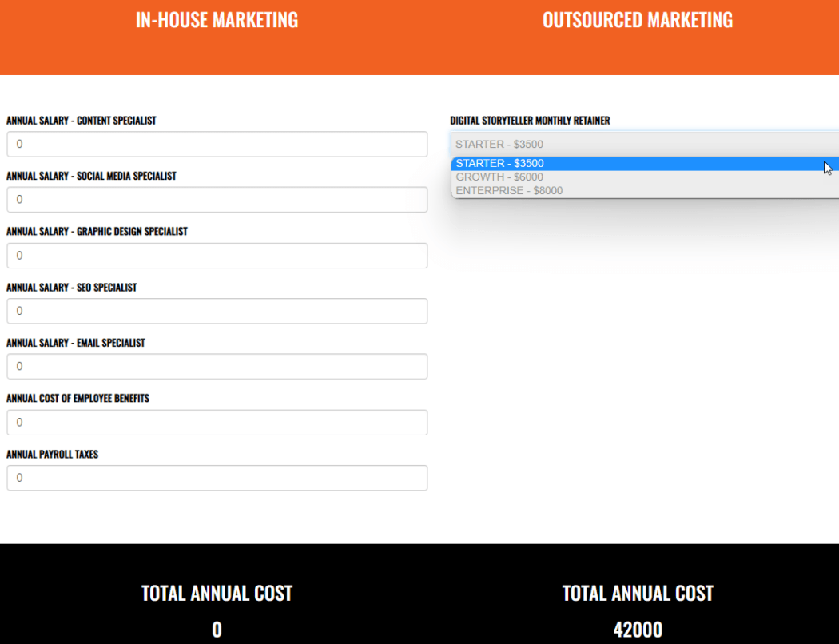Click the Total Annual Cost label under outsourced

coord(638,593)
